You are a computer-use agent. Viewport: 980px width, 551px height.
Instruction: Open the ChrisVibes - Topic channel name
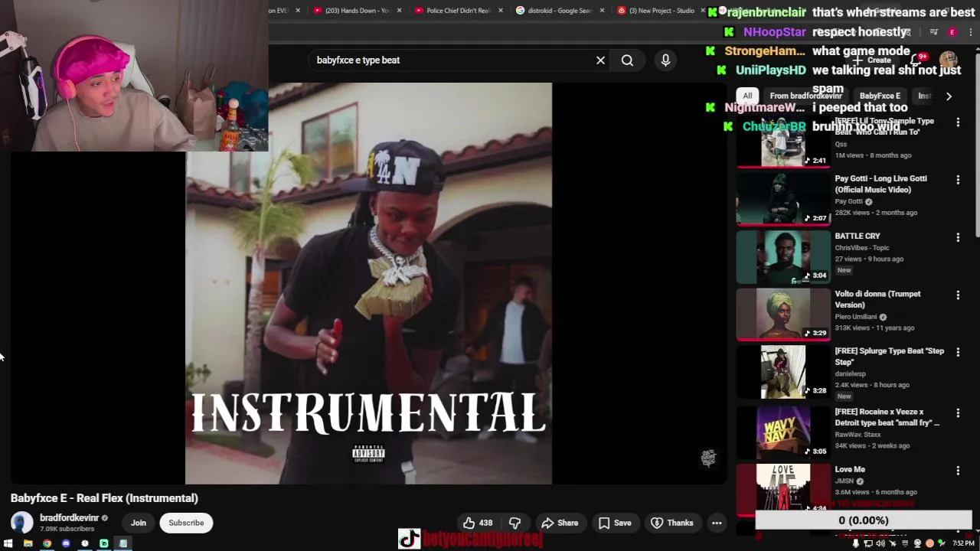tap(862, 248)
